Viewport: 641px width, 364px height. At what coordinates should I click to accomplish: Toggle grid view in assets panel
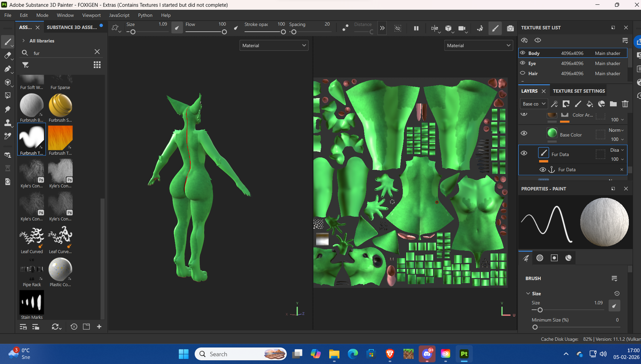pos(97,65)
